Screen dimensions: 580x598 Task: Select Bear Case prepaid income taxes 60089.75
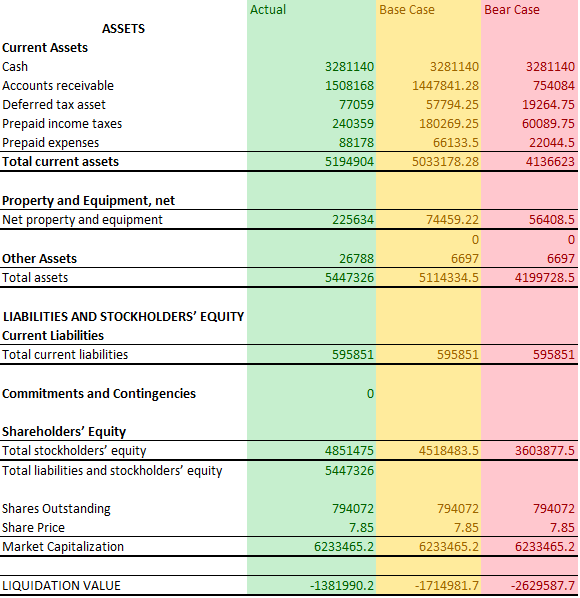[x=530, y=124]
